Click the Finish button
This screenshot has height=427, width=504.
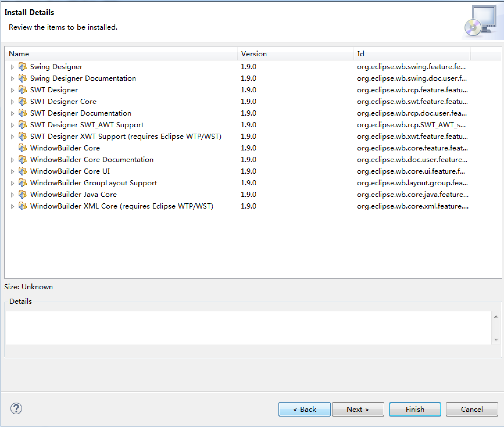click(415, 409)
